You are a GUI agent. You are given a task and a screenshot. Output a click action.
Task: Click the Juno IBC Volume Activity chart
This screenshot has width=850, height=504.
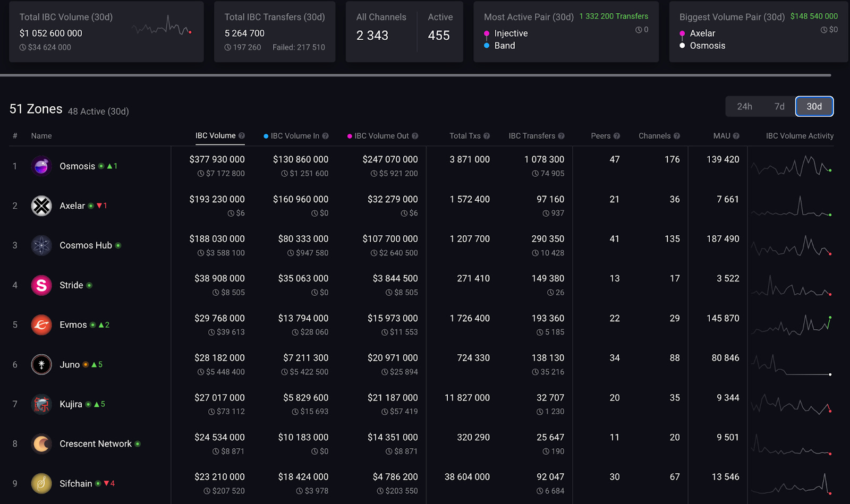click(x=792, y=364)
